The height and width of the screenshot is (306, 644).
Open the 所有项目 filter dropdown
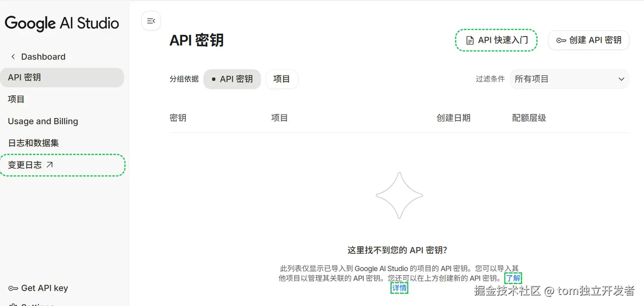point(569,79)
